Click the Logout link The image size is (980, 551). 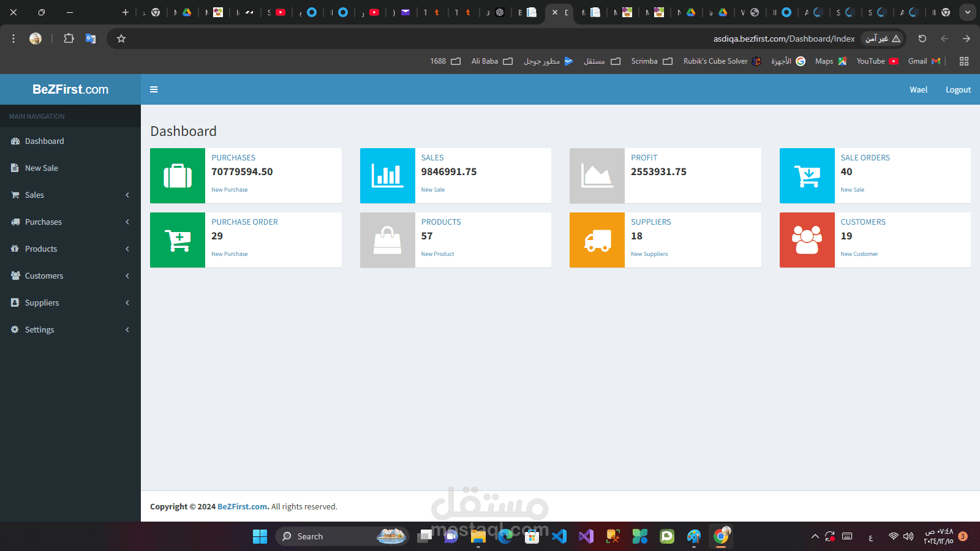click(958, 89)
